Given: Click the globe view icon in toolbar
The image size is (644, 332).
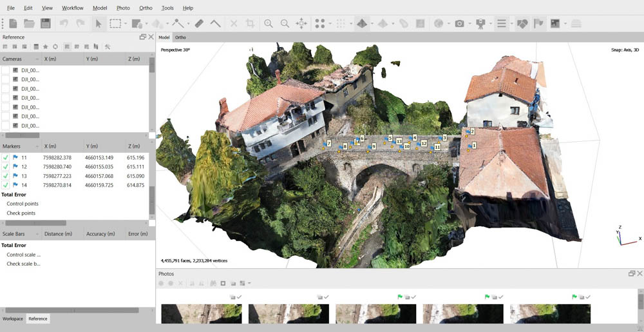Looking at the screenshot, I should pos(439,23).
